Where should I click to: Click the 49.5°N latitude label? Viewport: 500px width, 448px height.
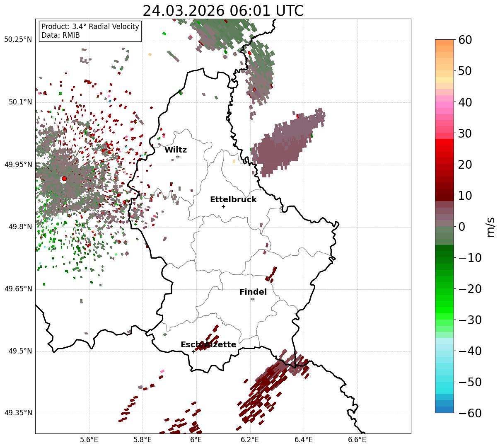[20, 351]
